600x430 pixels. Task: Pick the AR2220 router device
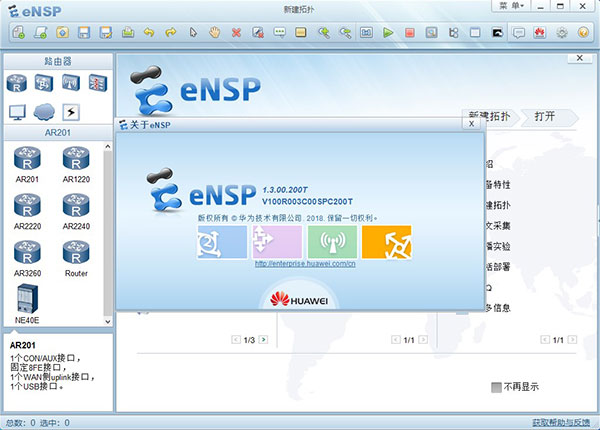(x=27, y=212)
